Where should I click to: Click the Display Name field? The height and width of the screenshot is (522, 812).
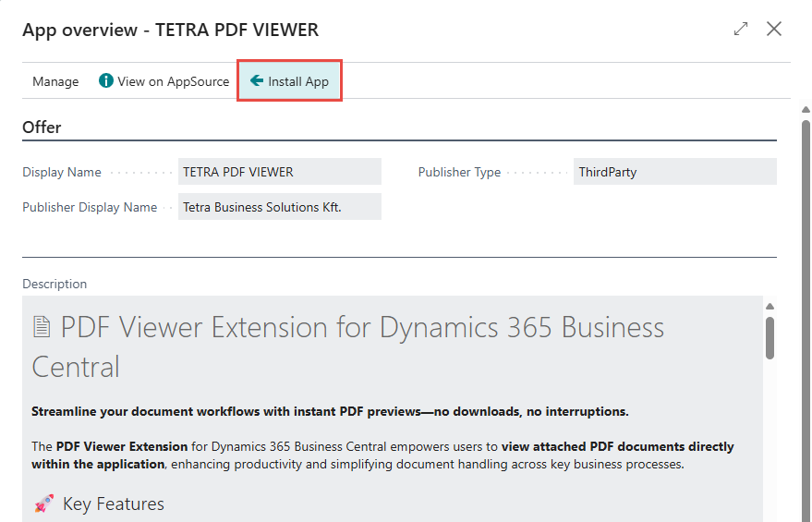280,172
